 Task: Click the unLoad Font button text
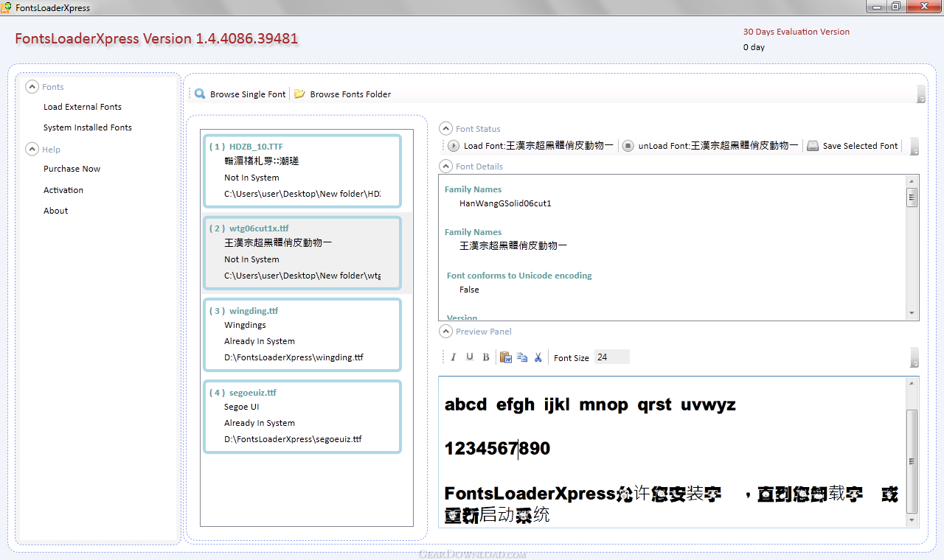pos(718,146)
